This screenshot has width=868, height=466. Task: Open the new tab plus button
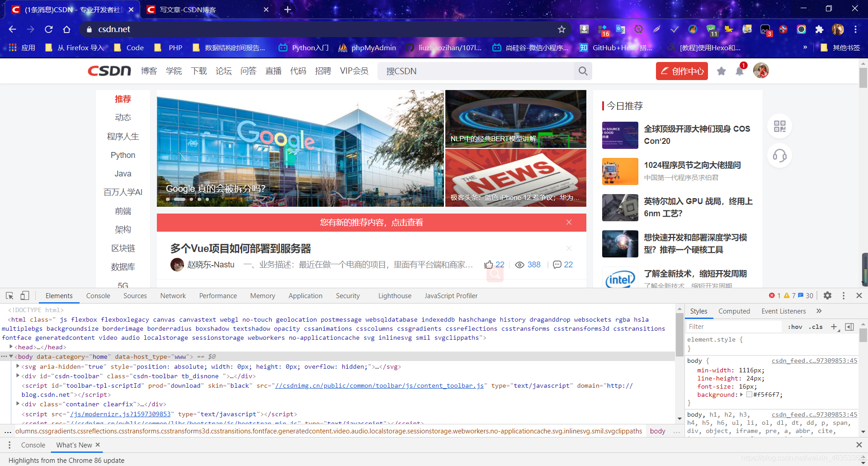(288, 10)
